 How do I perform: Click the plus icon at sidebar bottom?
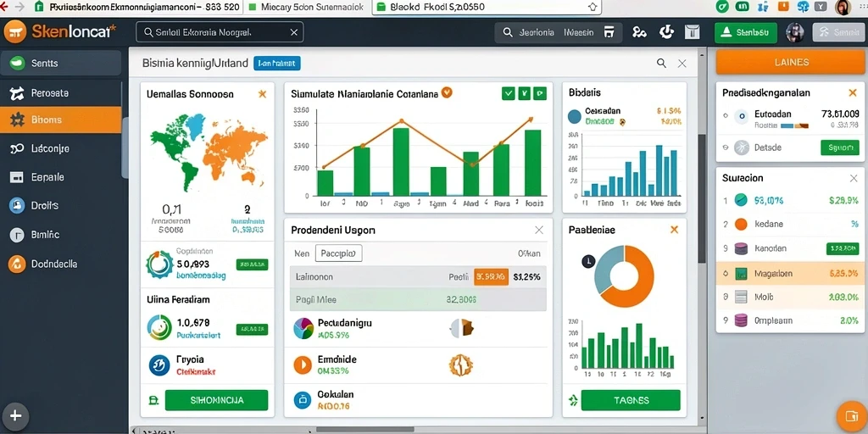(15, 416)
